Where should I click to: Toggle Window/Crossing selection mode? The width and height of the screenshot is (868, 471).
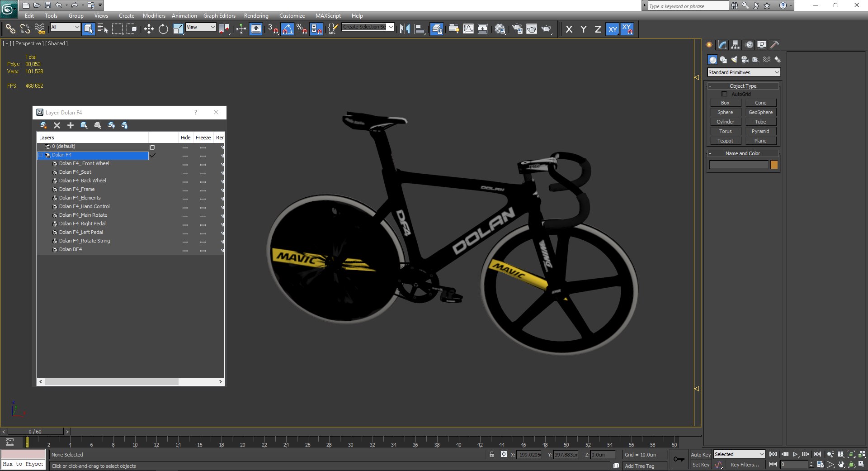click(x=132, y=29)
